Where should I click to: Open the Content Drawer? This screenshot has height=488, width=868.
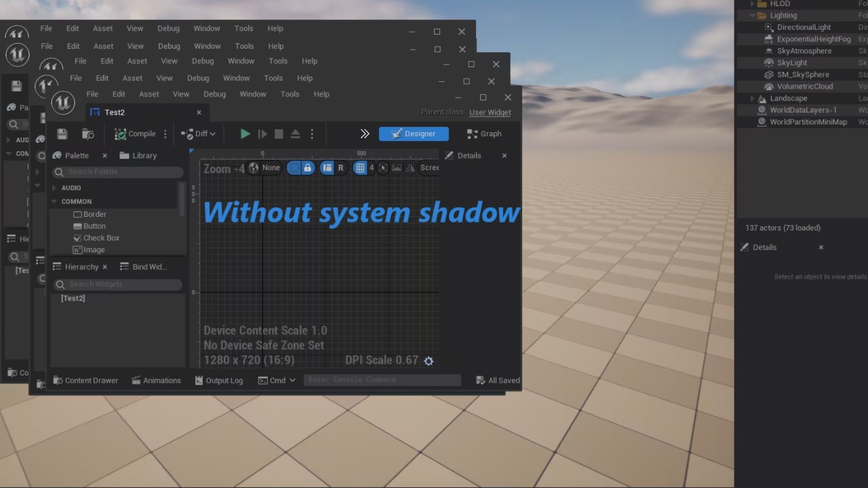pyautogui.click(x=85, y=380)
